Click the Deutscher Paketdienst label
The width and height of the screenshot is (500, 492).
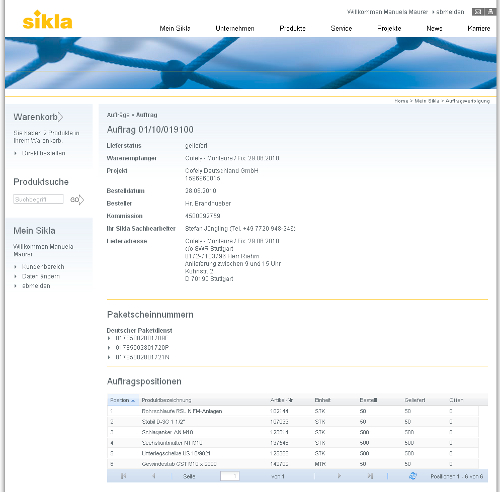coord(139,331)
